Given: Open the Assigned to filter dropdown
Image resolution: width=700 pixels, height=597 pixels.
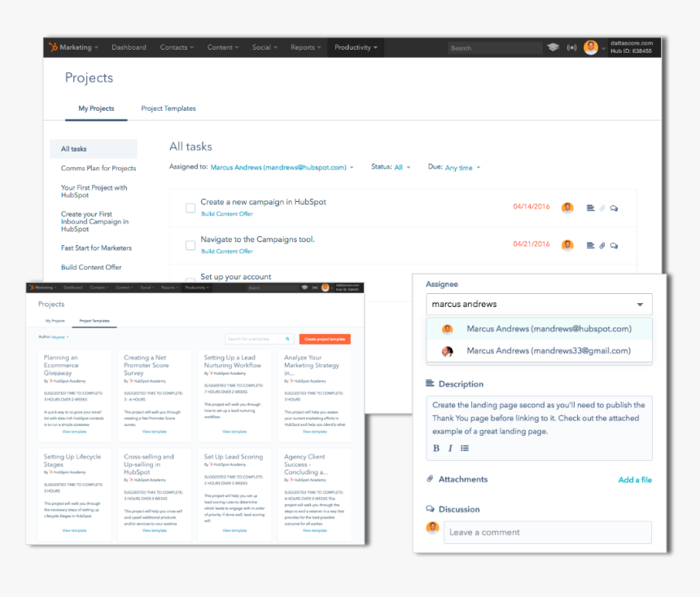Looking at the screenshot, I should pos(282,168).
